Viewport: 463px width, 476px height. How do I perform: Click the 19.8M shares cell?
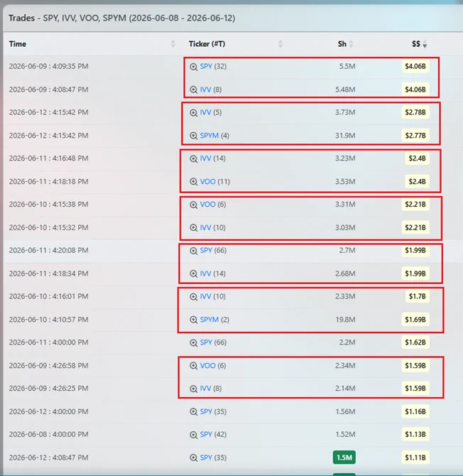point(345,320)
